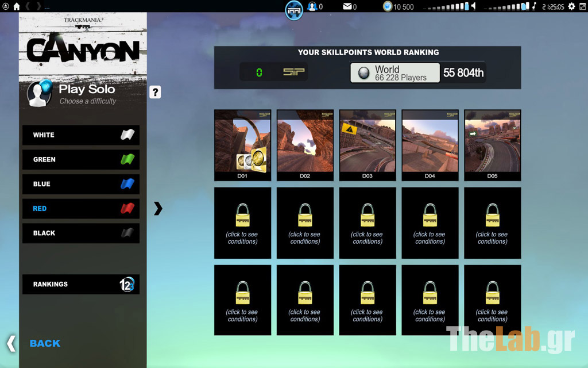Click the "YOUR SKILLPOINTS WORLD RANKING" heading
The width and height of the screenshot is (588, 368).
[x=368, y=52]
